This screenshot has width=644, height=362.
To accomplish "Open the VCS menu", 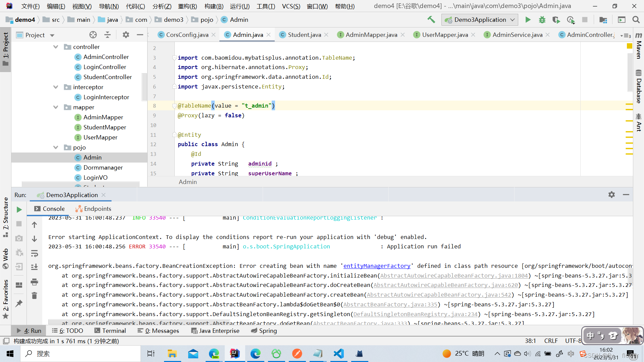I will (x=291, y=6).
